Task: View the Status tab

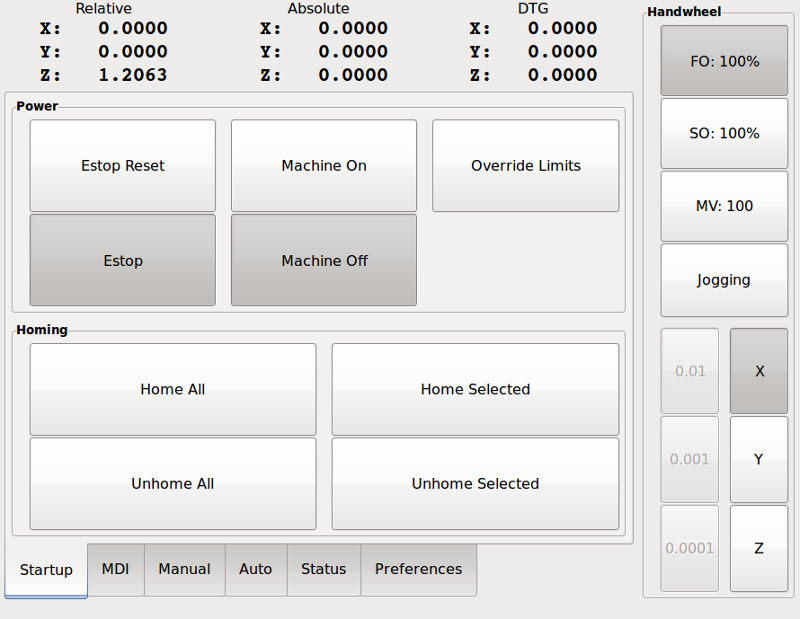Action: [x=323, y=569]
